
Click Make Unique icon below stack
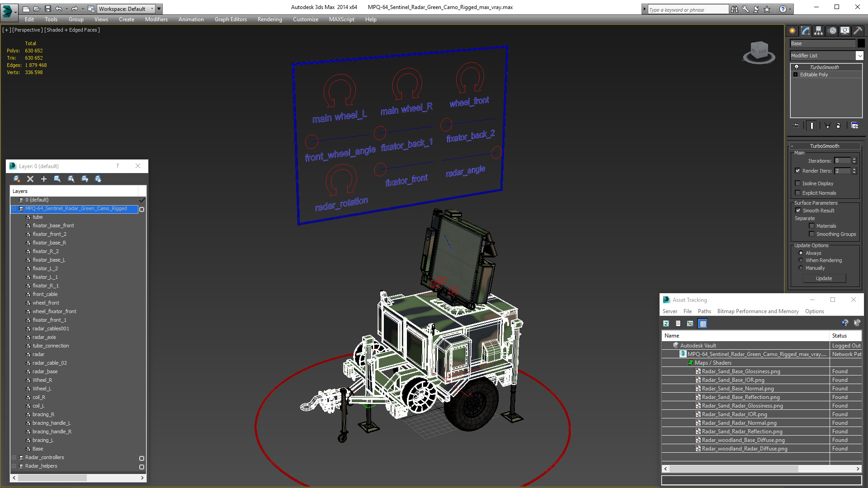click(827, 126)
